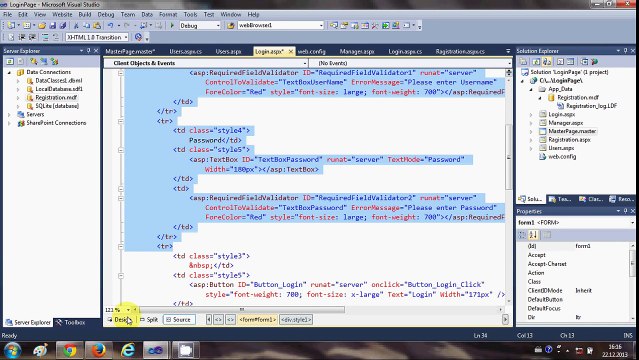Switch to MasterPage.master editor tab

[x=130, y=51]
